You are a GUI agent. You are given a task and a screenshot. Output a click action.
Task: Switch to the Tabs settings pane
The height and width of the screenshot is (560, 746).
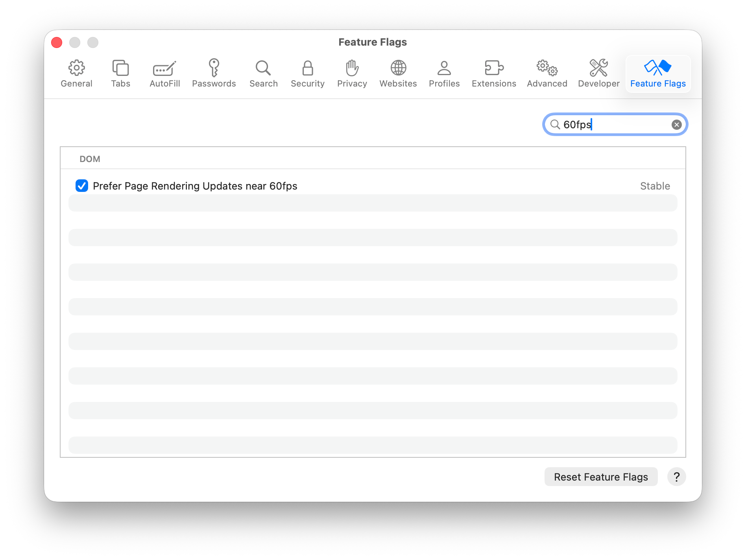click(x=120, y=74)
